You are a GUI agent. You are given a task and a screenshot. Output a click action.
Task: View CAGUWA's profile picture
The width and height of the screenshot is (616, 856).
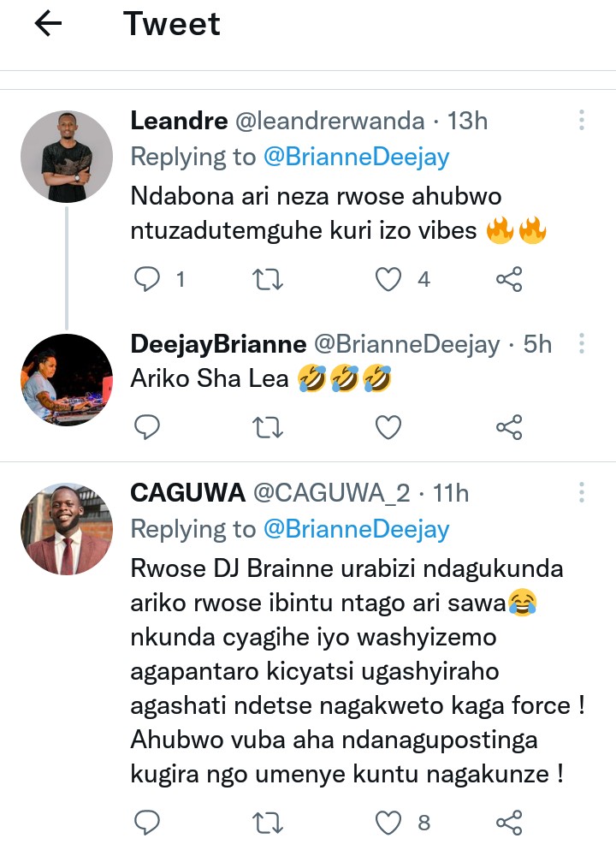tap(67, 529)
